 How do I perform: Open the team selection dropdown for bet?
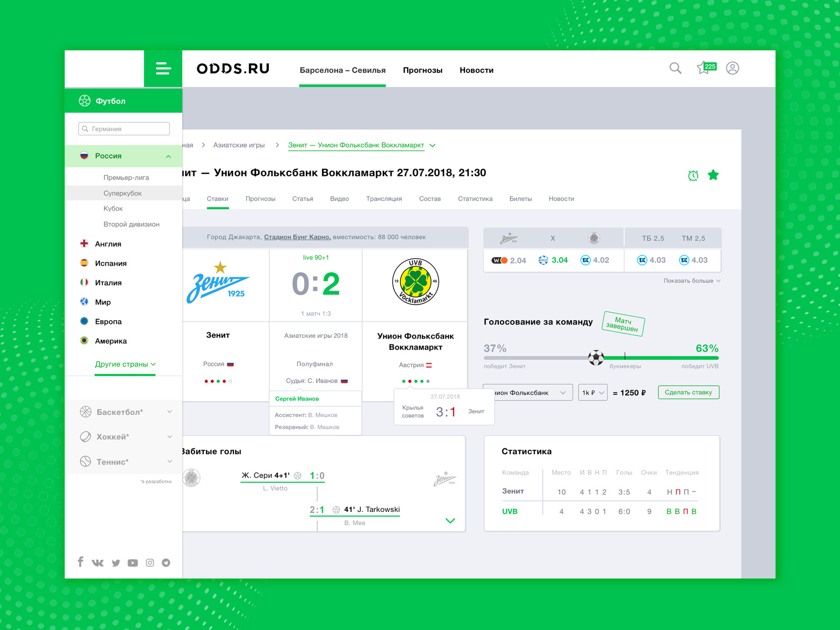point(528,393)
